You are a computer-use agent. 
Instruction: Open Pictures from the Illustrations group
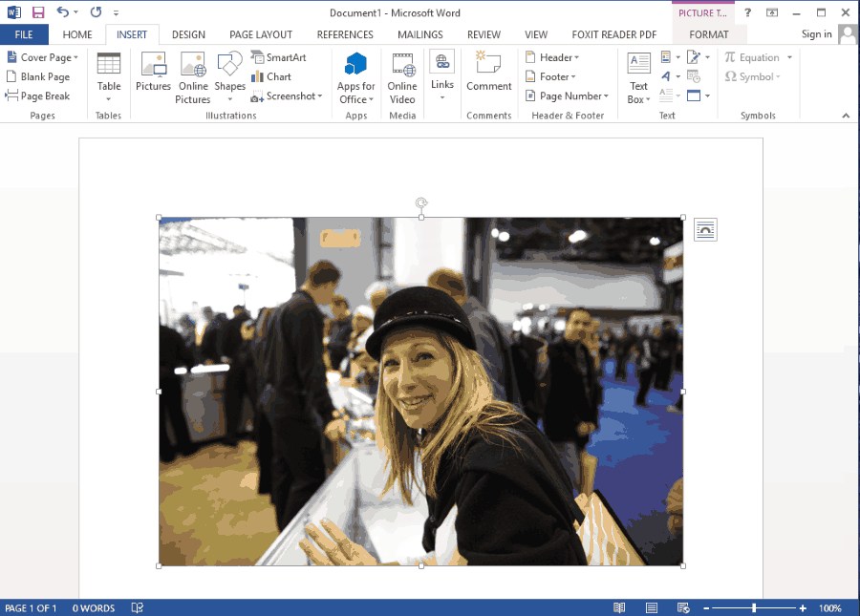coord(153,72)
